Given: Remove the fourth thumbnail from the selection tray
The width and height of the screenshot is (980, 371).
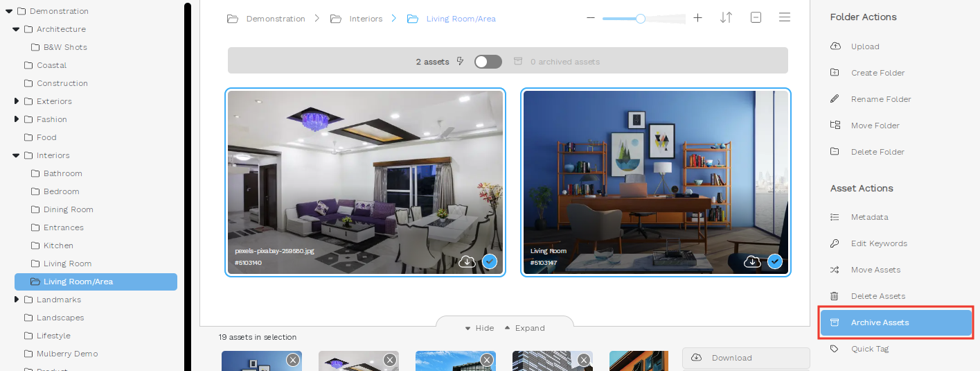Looking at the screenshot, I should pyautogui.click(x=584, y=359).
